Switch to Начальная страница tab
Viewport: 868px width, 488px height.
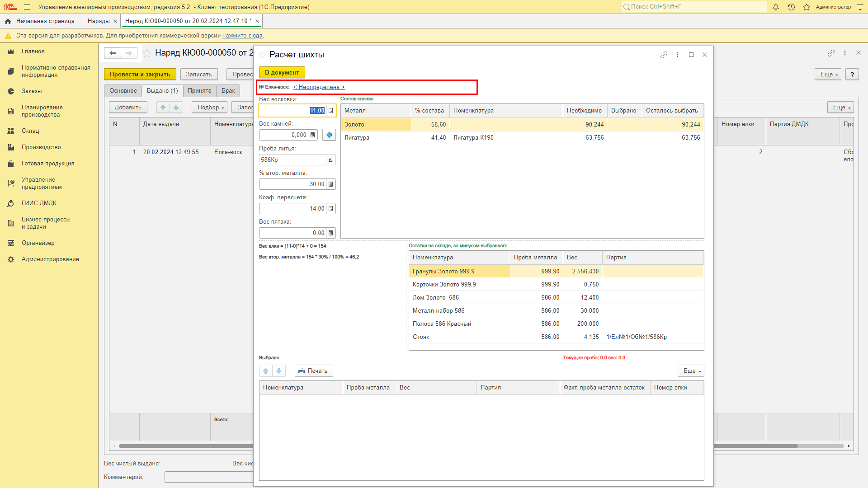point(41,21)
